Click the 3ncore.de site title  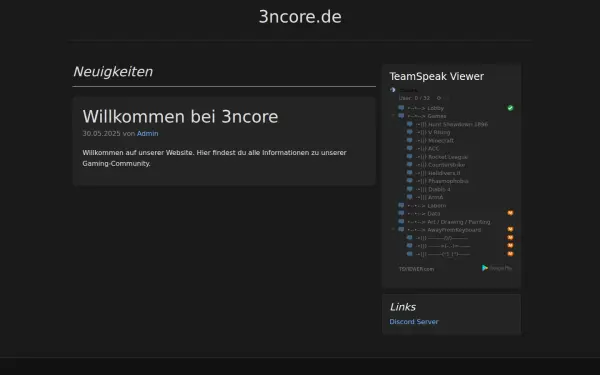tap(300, 17)
